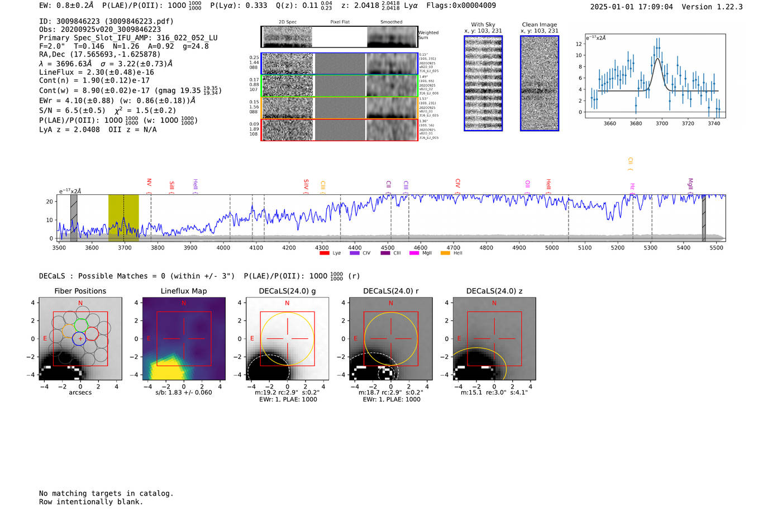
Task: Click the With Sky image thumbnail
Action: click(483, 83)
